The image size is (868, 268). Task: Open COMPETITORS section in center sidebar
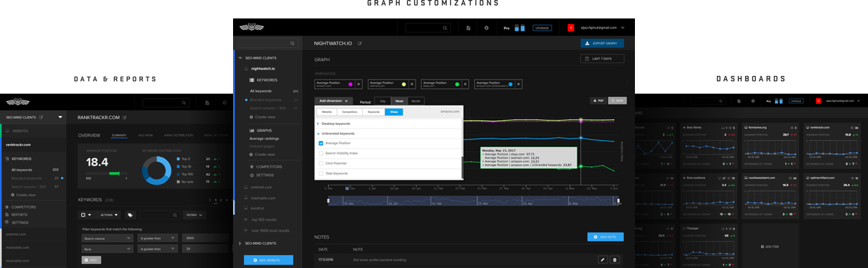pos(269,167)
